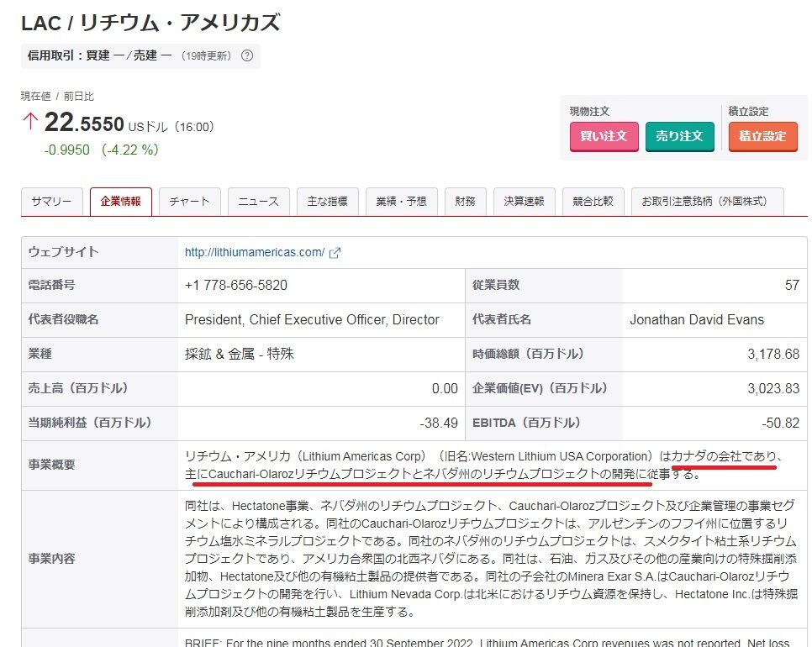Image resolution: width=812 pixels, height=647 pixels.
Task: Click the net income value -38.49
Action: coord(439,423)
